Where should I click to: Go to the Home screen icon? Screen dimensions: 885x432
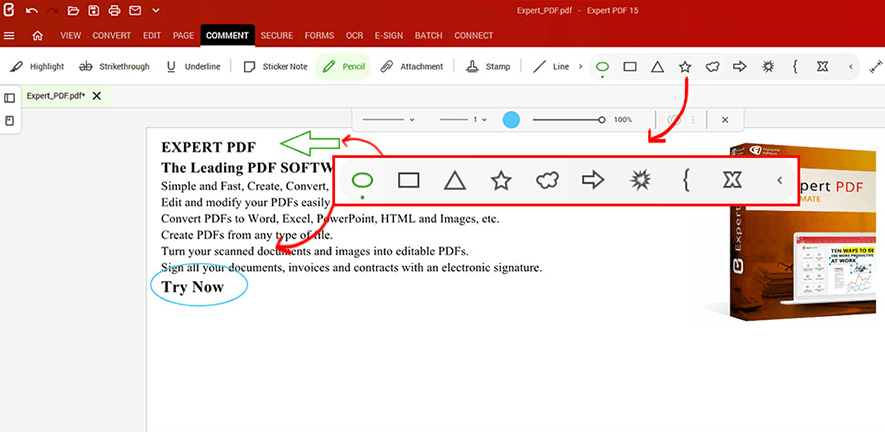pos(38,36)
